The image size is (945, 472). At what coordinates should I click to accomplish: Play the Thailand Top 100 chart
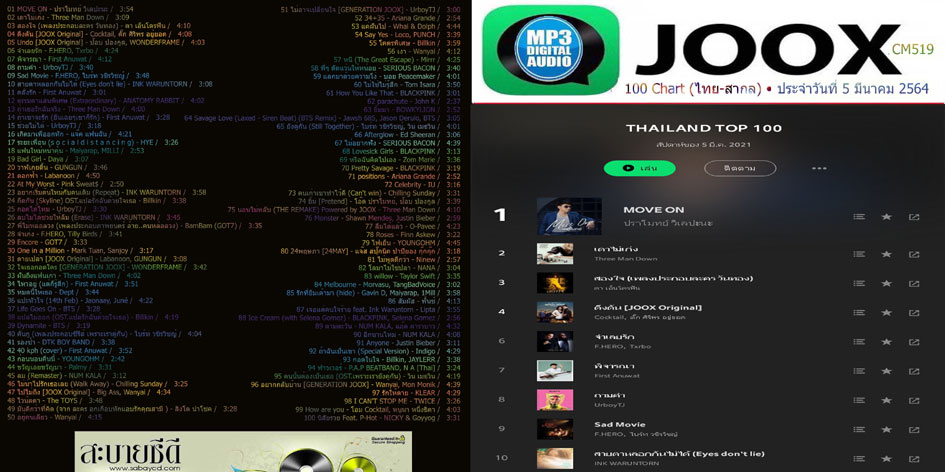pos(639,168)
